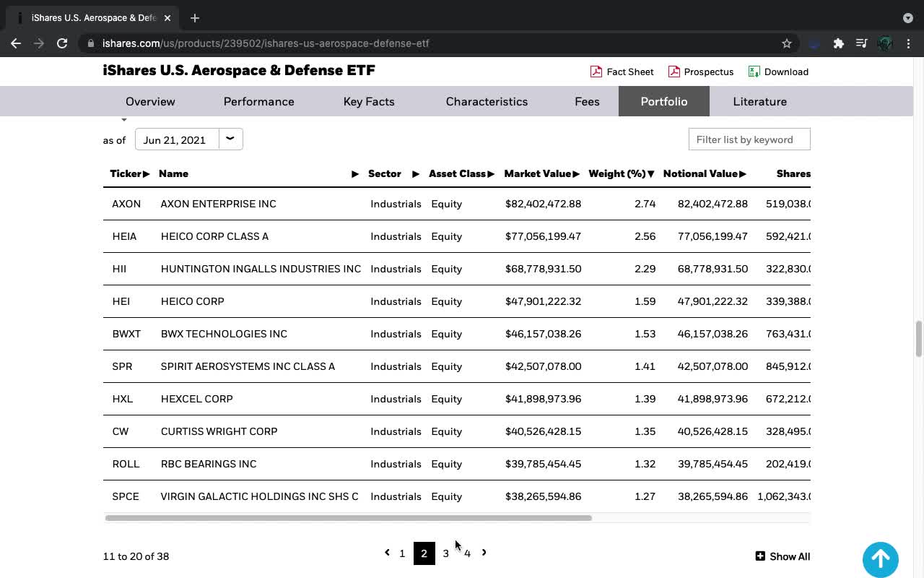Open the as-of date dropdown

click(x=230, y=139)
